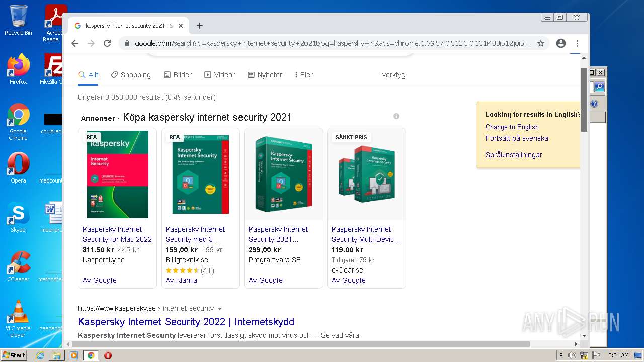The height and width of the screenshot is (362, 644).
Task: Close the kaspersky internet security 2021 tab
Action: click(181, 26)
